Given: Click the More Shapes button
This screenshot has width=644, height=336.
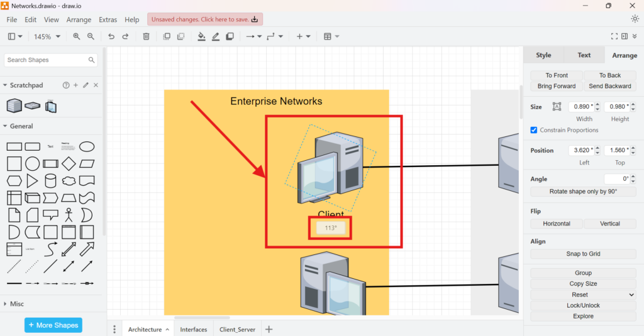Looking at the screenshot, I should tap(53, 325).
